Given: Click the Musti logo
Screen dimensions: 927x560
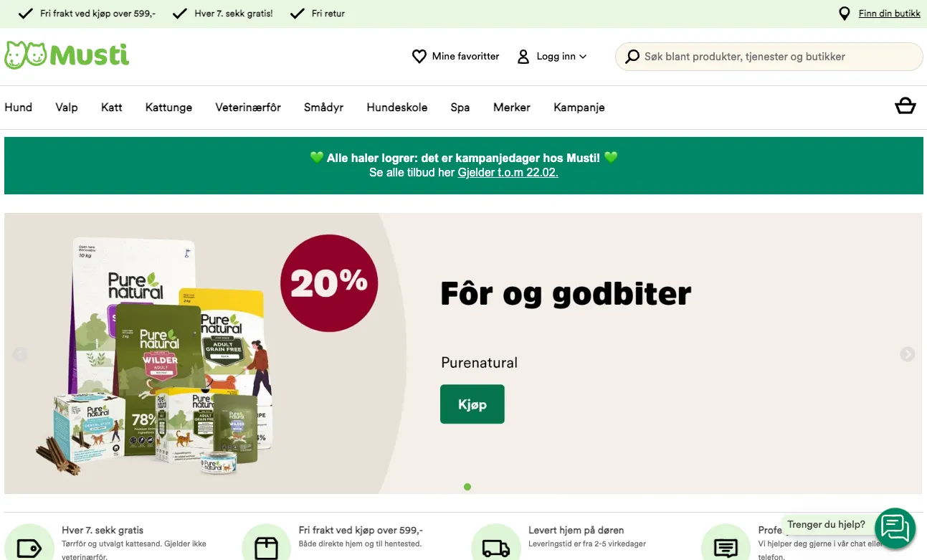Looking at the screenshot, I should [67, 55].
